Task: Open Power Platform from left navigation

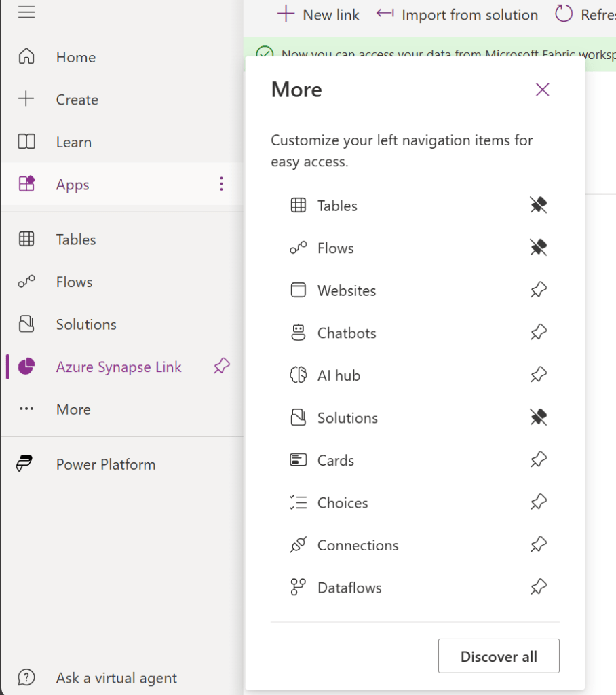Action: click(x=105, y=464)
